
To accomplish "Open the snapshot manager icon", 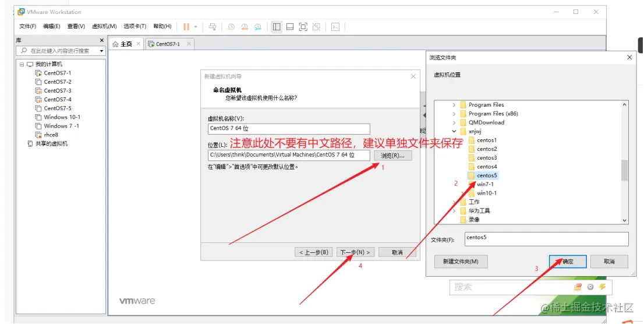I will click(x=257, y=27).
